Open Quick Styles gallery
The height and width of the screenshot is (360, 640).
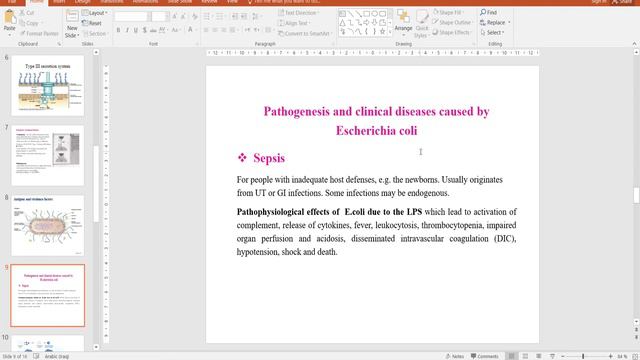(422, 24)
